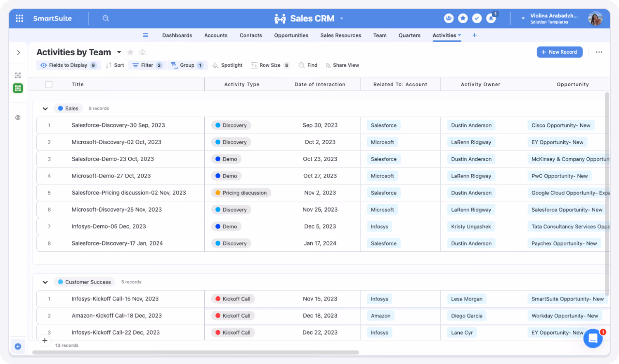619x364 pixels.
Task: Select the green grid view icon
Action: tap(18, 88)
